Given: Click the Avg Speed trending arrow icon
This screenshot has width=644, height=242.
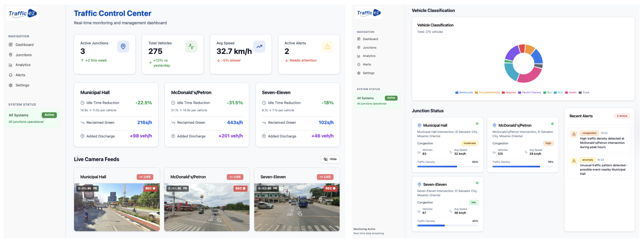Looking at the screenshot, I should tap(259, 46).
